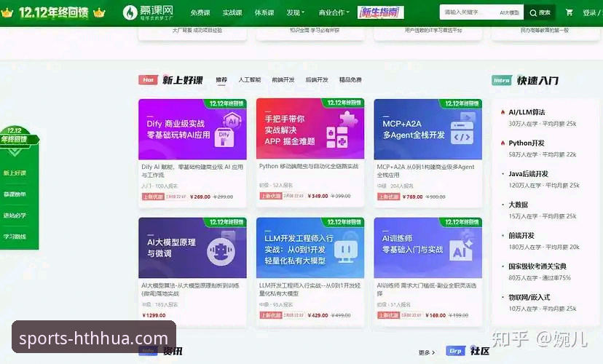Open the 手把手带你实战解决APP掘金难题 course thumbnail
The height and width of the screenshot is (364, 603).
click(x=310, y=128)
